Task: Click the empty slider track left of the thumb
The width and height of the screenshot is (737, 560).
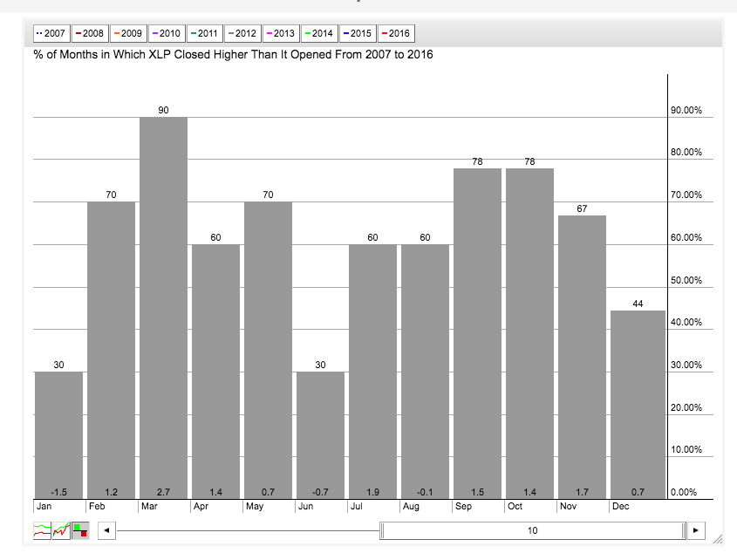Action: coord(249,530)
